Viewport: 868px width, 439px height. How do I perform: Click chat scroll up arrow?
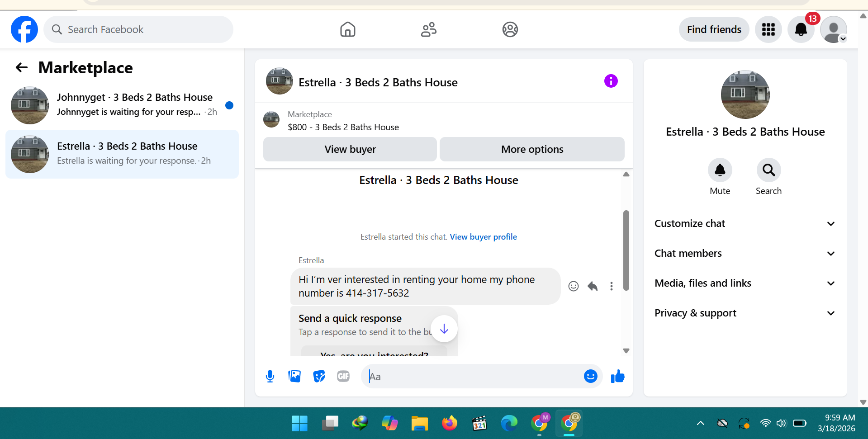coord(626,174)
